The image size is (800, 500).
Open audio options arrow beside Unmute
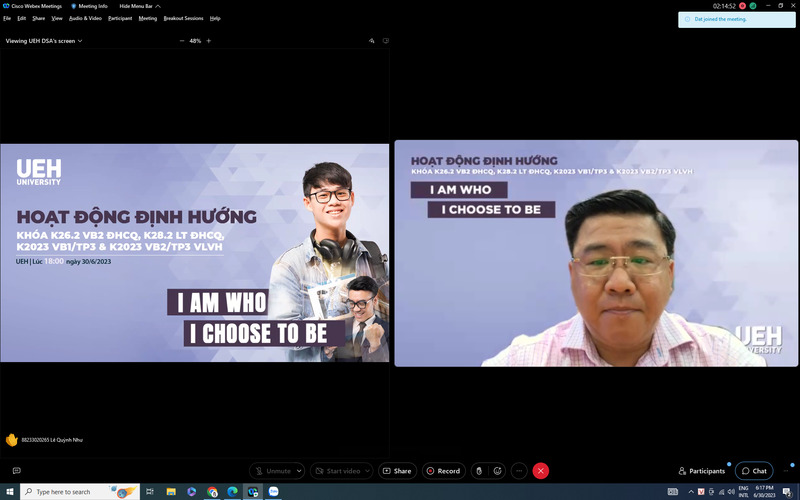299,471
